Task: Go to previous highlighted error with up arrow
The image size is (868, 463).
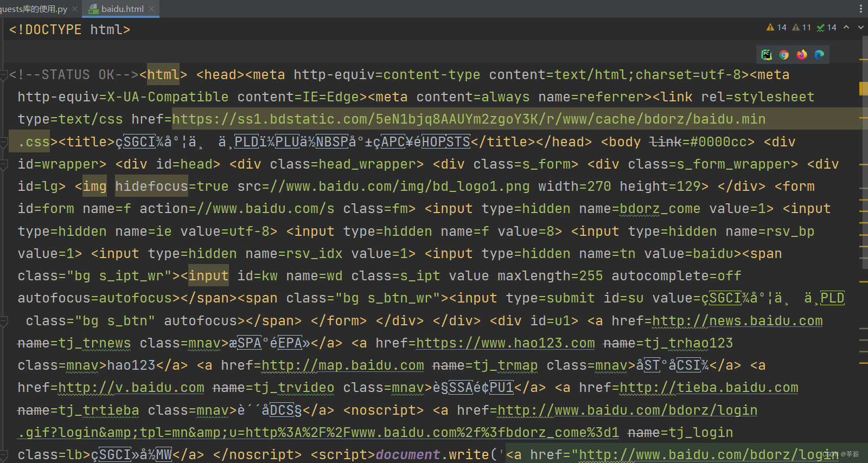Action: pyautogui.click(x=846, y=27)
